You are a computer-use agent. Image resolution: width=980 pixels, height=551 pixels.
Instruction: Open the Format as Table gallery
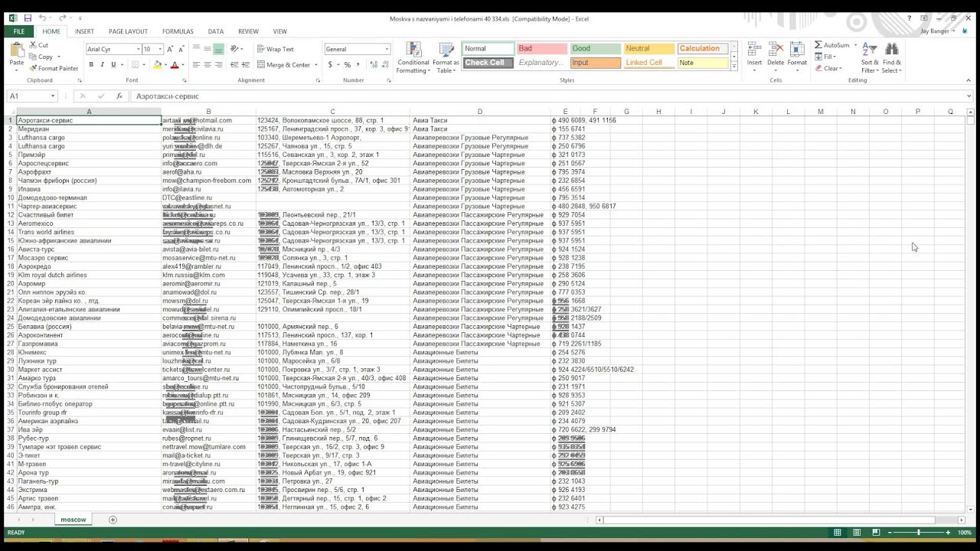pos(446,57)
